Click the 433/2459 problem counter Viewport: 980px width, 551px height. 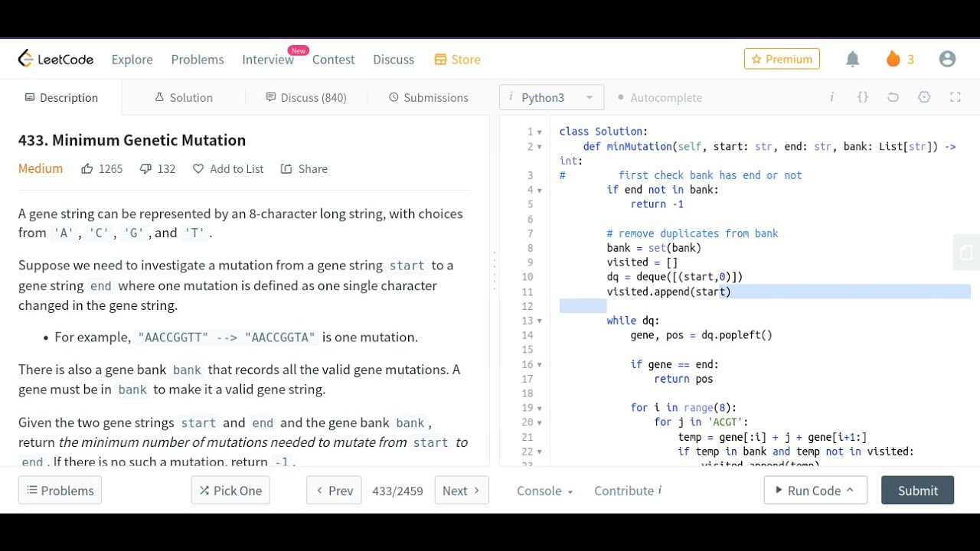tap(397, 491)
